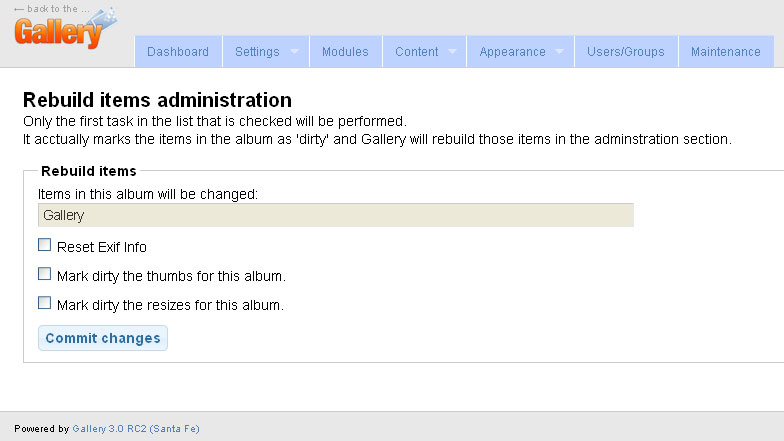Screen dimensions: 784x441
Task: Open the Modules tab
Action: click(345, 52)
